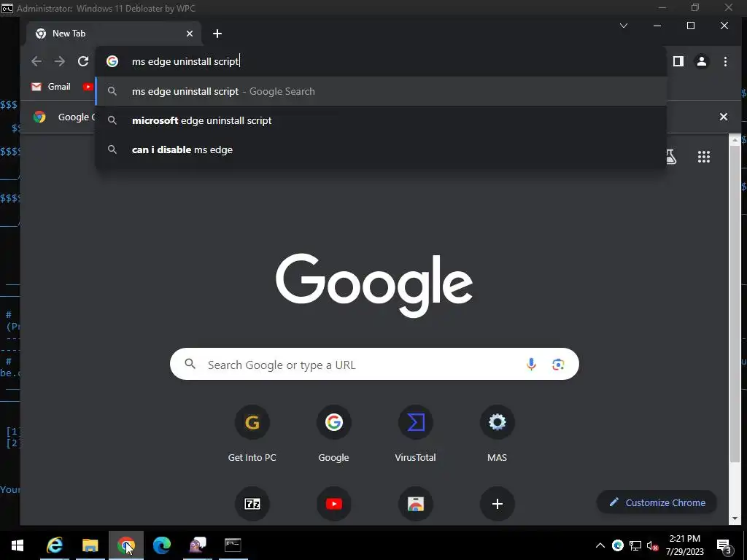
Task: Choose 'can i disable ms edge' suggestion
Action: [x=381, y=149]
